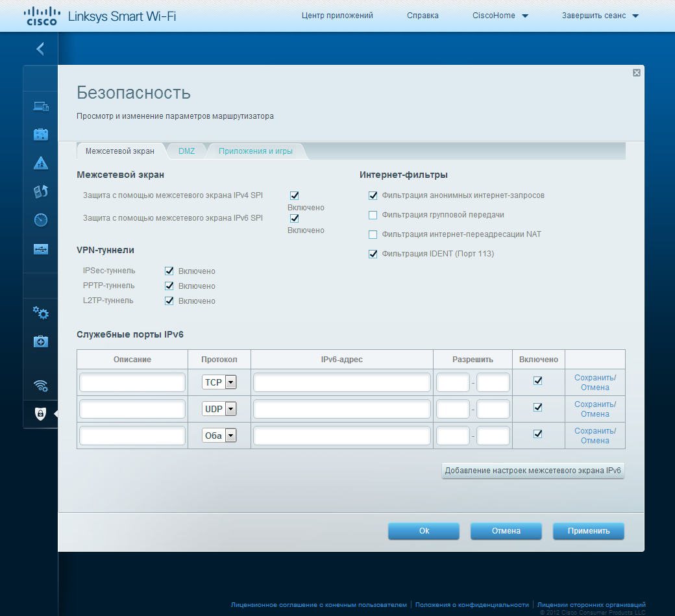The image size is (675, 616).
Task: Click the Отмена button at bottom
Action: point(506,531)
